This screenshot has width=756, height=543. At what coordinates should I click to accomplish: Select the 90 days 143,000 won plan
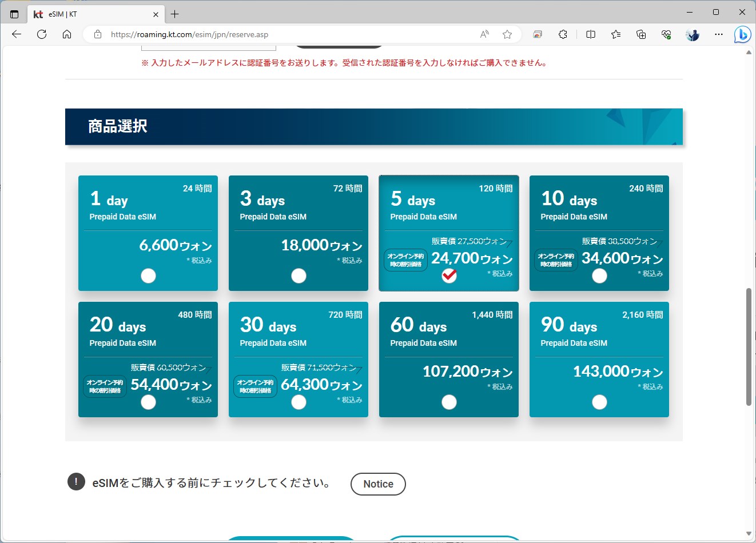click(x=599, y=402)
